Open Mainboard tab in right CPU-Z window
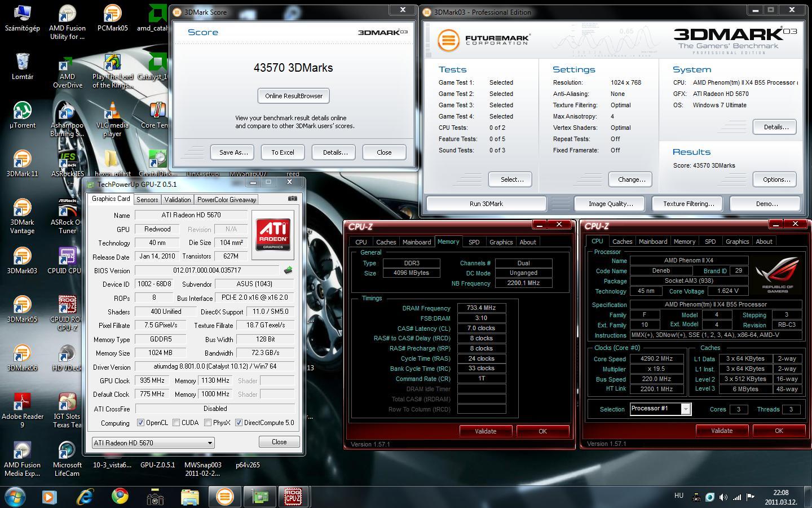The image size is (812, 508). 653,241
